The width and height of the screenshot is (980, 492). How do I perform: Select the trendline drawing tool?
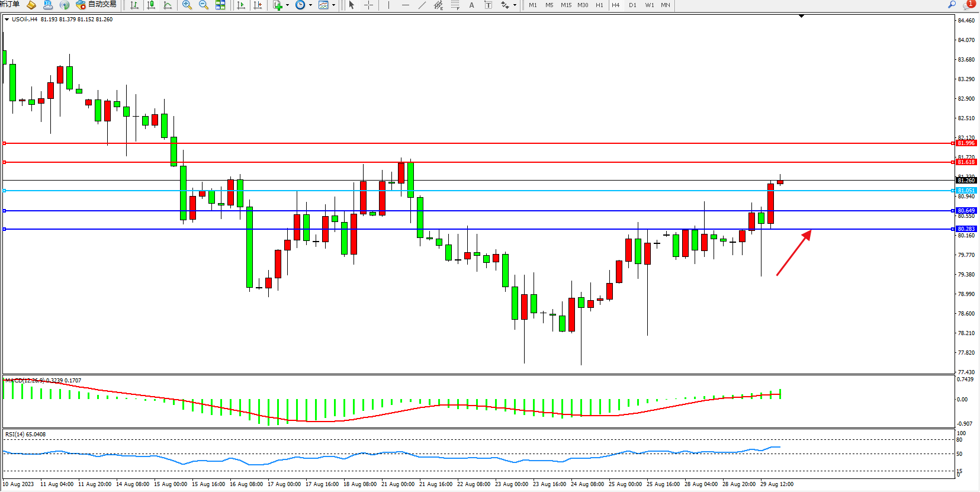point(422,5)
